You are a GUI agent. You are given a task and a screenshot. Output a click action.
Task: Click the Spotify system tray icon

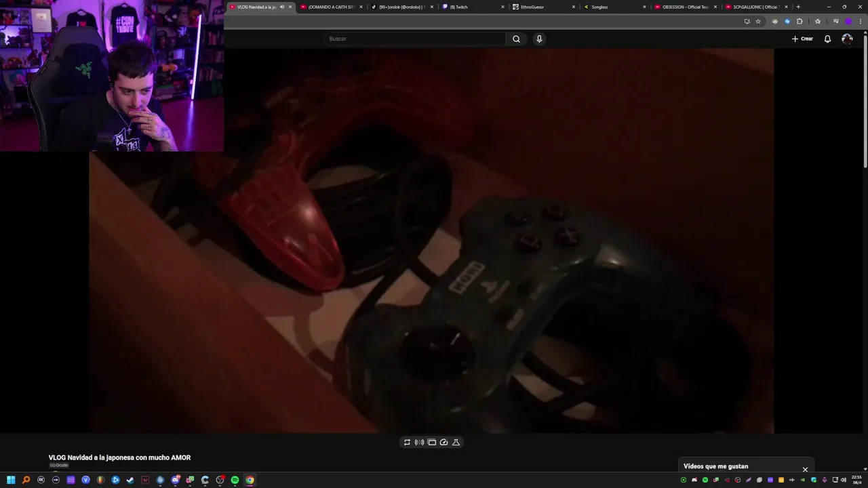coord(705,480)
